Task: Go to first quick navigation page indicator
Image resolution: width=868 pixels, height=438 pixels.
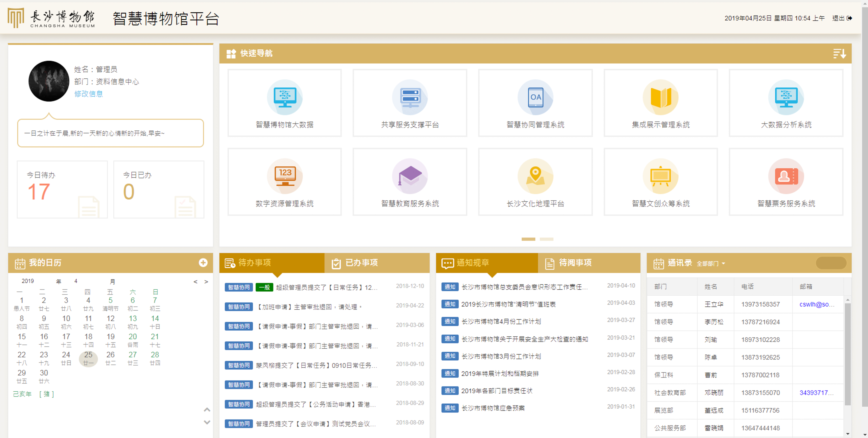Action: tap(528, 239)
